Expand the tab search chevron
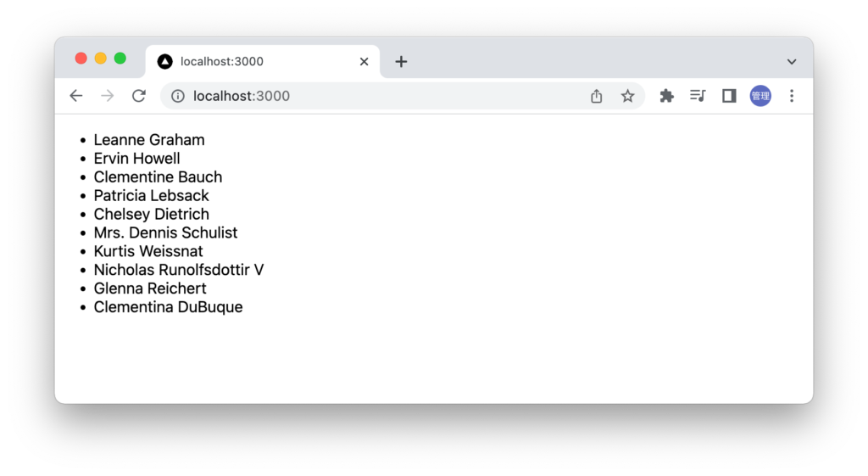868x476 pixels. tap(792, 62)
